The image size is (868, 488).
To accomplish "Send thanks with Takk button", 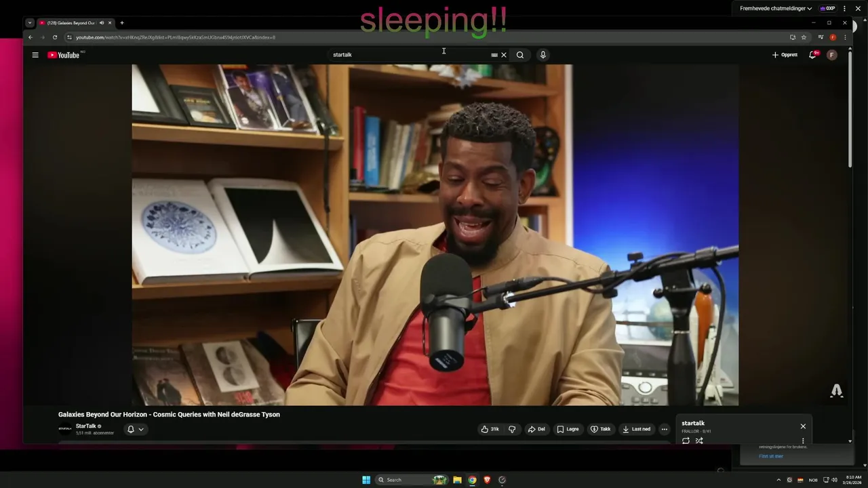I will (601, 429).
